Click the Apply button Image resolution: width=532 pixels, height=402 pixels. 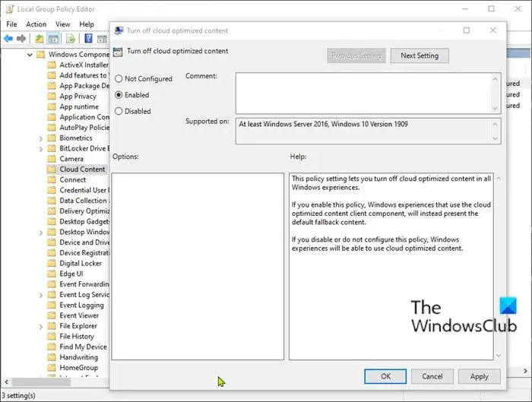(x=480, y=376)
